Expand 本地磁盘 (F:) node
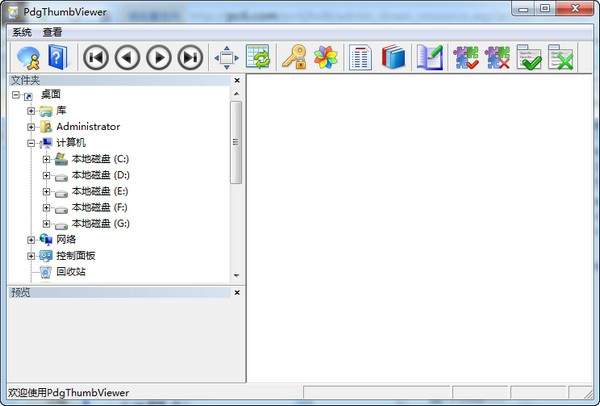The height and width of the screenshot is (406, 600). [x=46, y=207]
